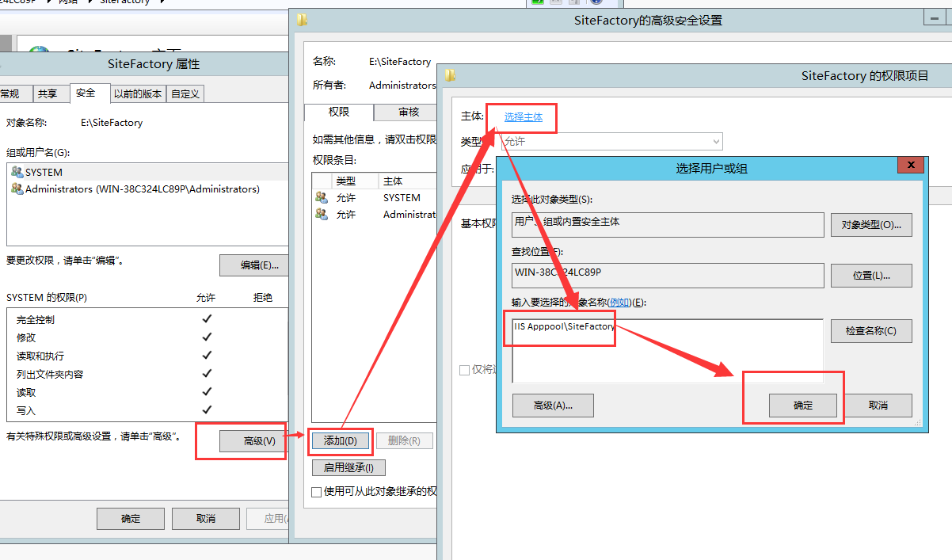The width and height of the screenshot is (952, 560).
Task: Click the 选择主体 link
Action: point(524,117)
